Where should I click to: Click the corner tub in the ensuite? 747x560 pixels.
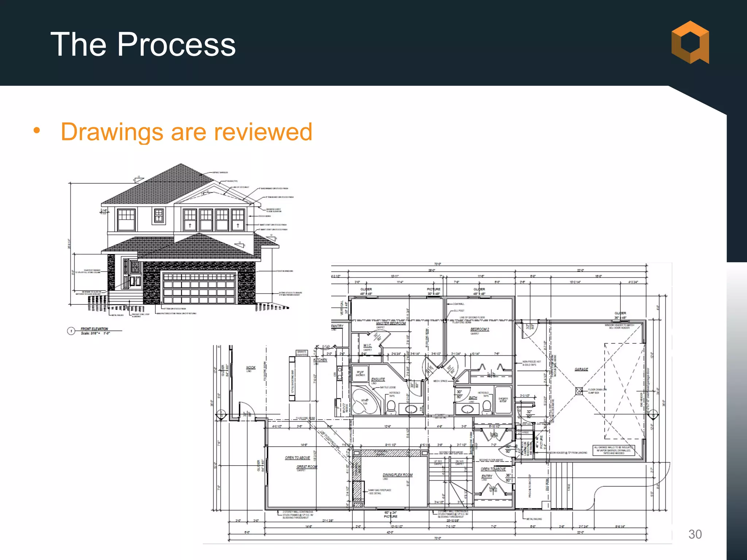click(365, 401)
